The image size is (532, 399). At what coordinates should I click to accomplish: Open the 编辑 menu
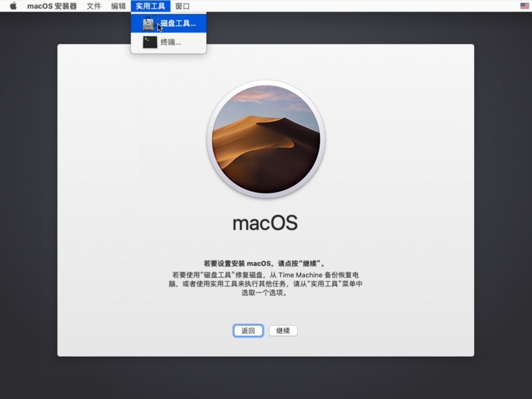click(x=118, y=6)
